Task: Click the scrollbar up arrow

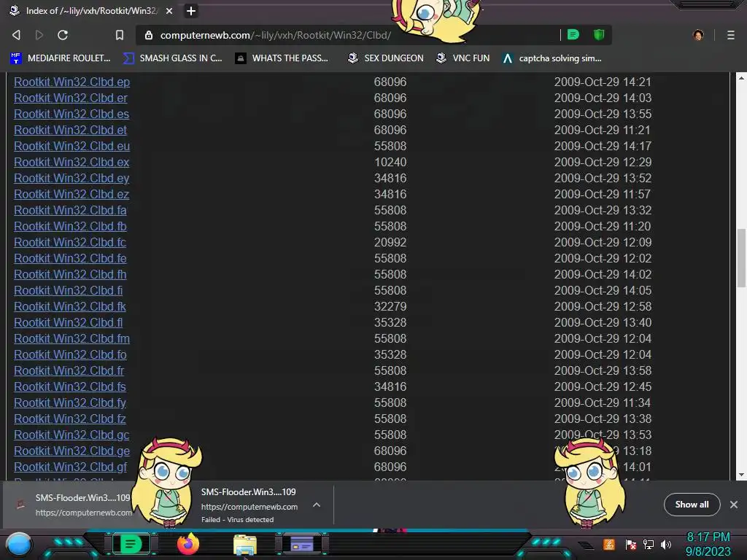Action: pos(741,77)
